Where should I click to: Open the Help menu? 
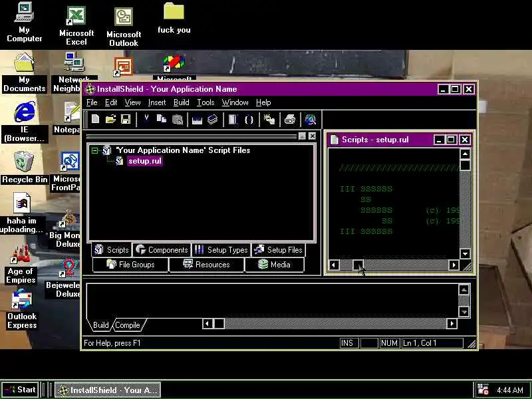(x=263, y=102)
